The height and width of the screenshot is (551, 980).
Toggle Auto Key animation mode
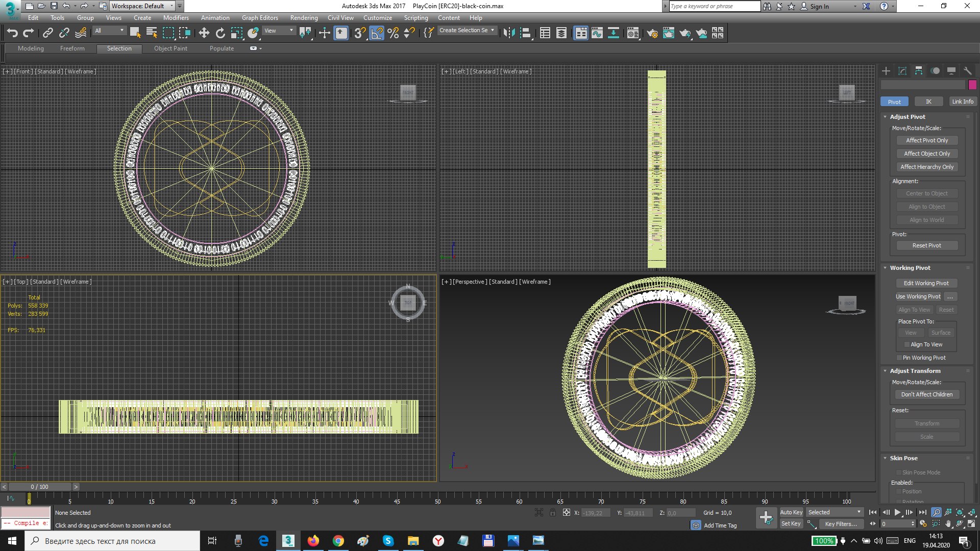click(791, 512)
